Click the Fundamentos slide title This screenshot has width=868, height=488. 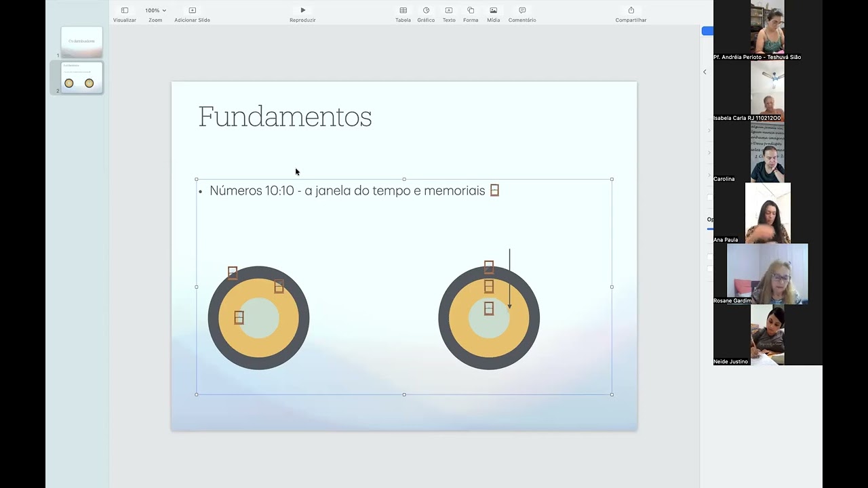coord(285,117)
